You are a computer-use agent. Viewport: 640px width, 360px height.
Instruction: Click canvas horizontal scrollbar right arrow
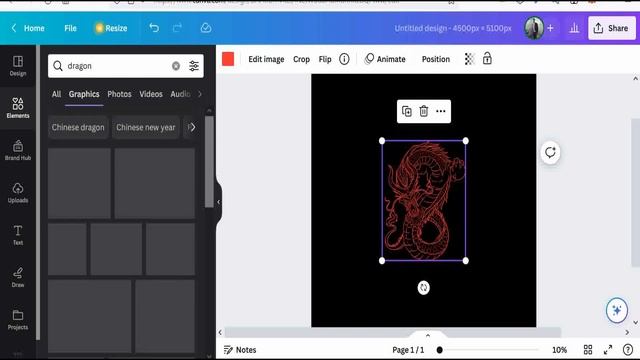[x=627, y=332]
